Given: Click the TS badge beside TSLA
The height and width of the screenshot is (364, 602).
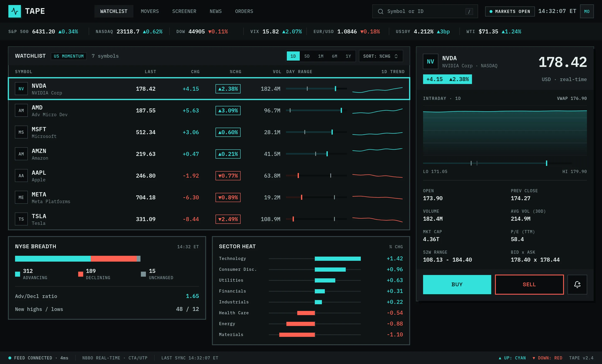Looking at the screenshot, I should [21, 219].
